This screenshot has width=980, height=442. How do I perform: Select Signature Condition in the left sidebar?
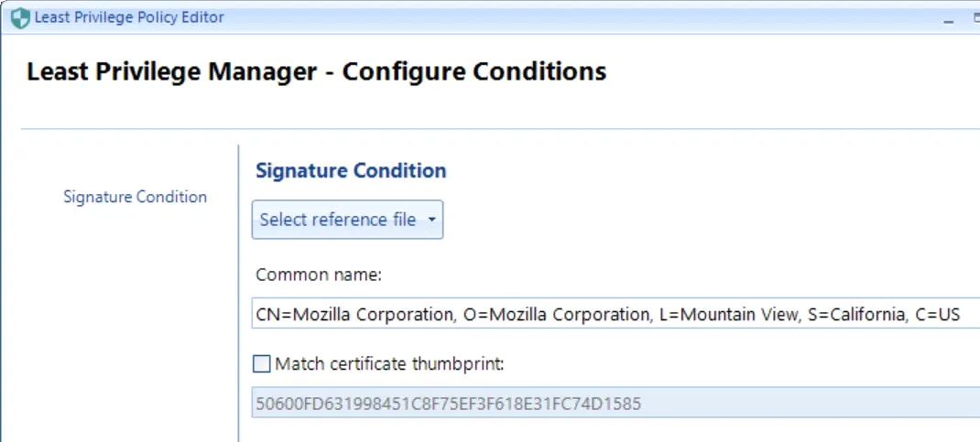coord(135,197)
